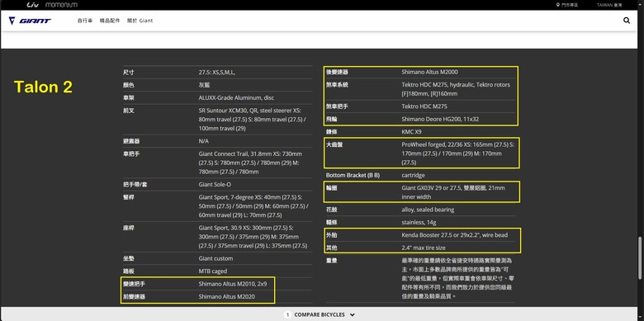Select the 顏色 row label
Screen dimensions: 644x321
pos(128,85)
